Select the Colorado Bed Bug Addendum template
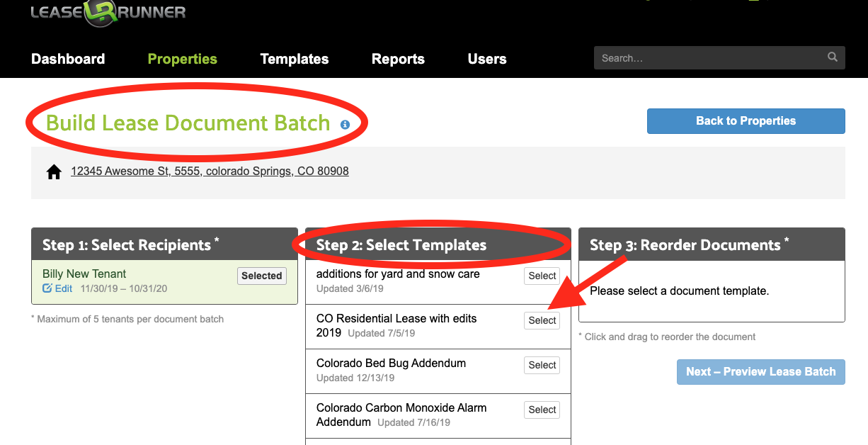 tap(542, 365)
